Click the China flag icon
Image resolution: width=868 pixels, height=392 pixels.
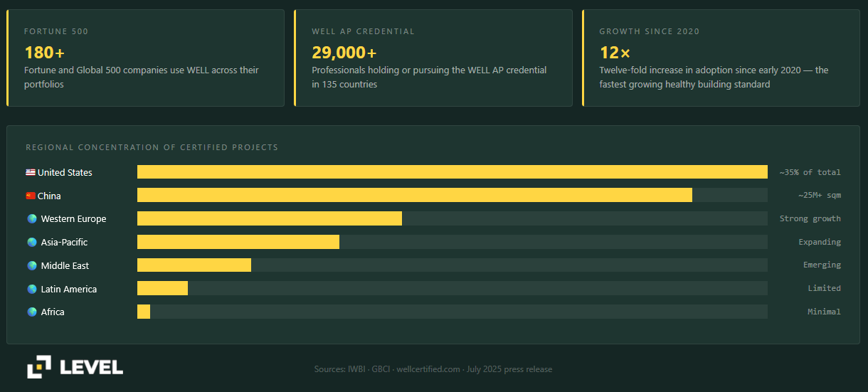pyautogui.click(x=31, y=196)
